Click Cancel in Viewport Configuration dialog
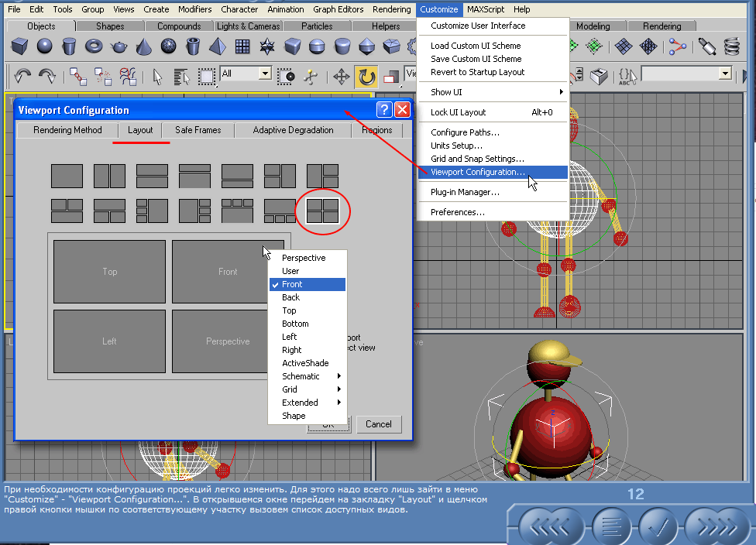Screen dimensions: 756x545 pyautogui.click(x=379, y=424)
